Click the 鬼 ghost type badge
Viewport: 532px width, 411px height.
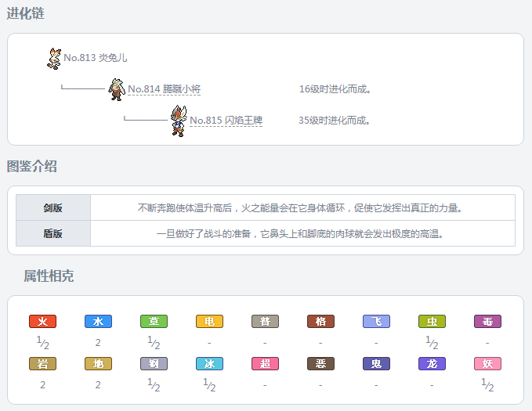pyautogui.click(x=376, y=363)
